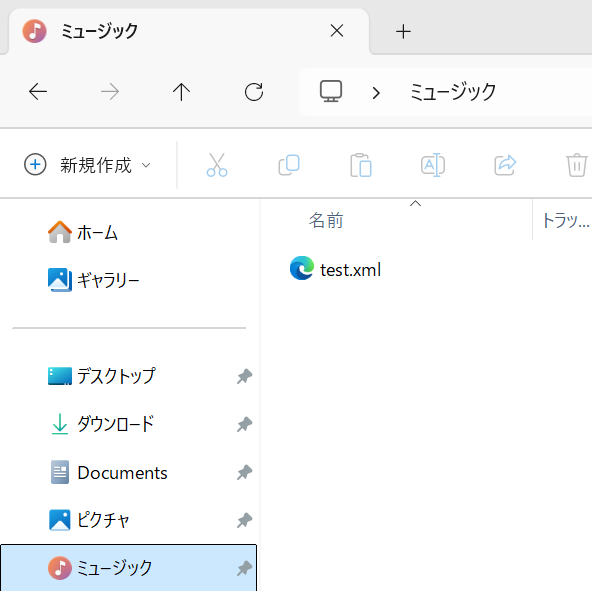Image resolution: width=592 pixels, height=591 pixels.
Task: Click the Delete trash can icon
Action: pyautogui.click(x=577, y=165)
